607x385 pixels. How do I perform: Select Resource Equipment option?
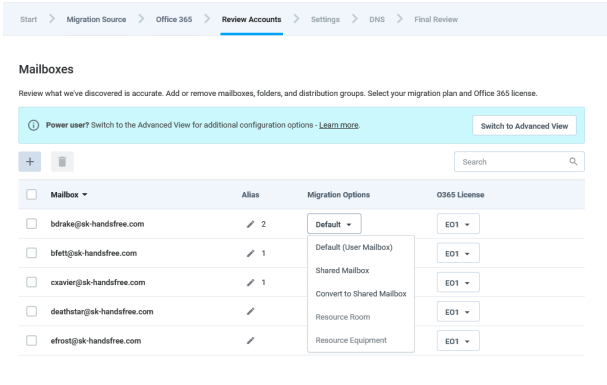coord(351,340)
